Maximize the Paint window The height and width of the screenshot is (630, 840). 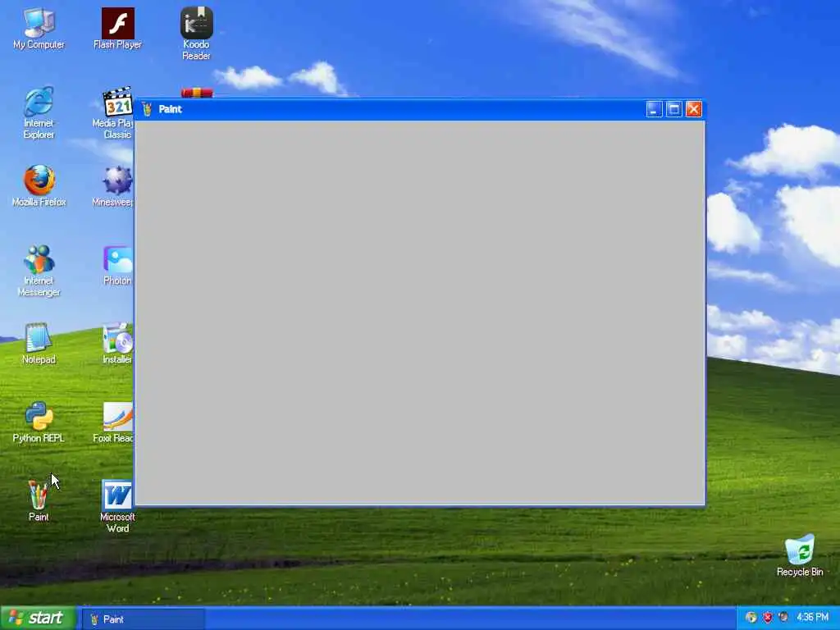(x=674, y=109)
